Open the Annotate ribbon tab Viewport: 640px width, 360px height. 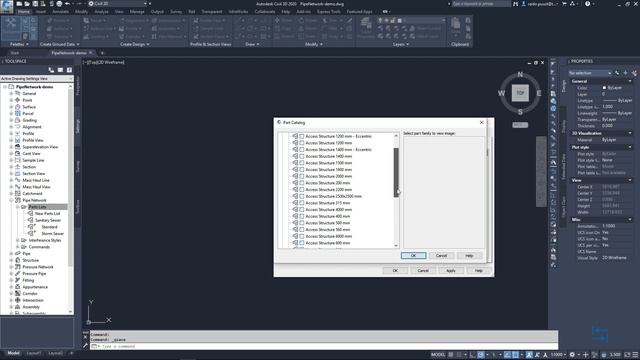pos(60,12)
